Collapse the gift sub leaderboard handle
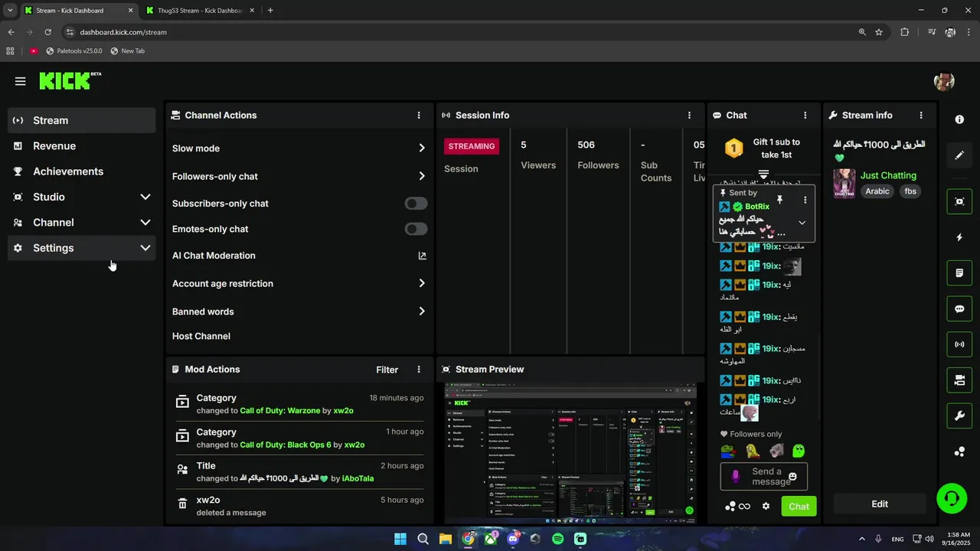Viewport: 980px width, 551px height. (x=763, y=174)
